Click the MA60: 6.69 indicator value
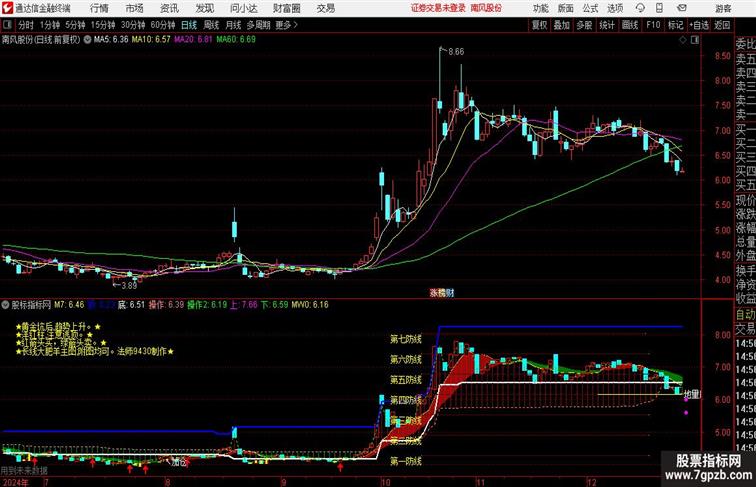This screenshot has height=487, width=756. pos(236,40)
